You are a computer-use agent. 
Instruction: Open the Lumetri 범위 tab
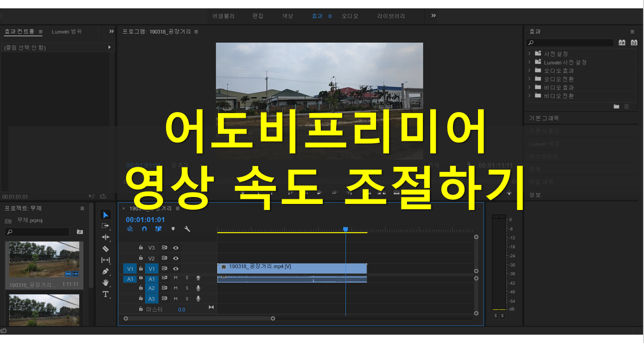tap(67, 32)
